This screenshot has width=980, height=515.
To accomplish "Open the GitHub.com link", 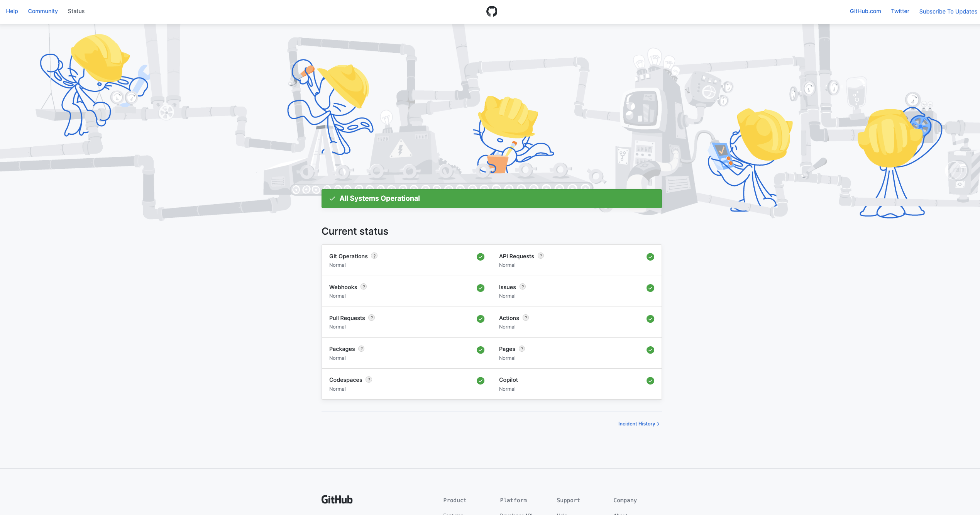I will click(x=865, y=11).
